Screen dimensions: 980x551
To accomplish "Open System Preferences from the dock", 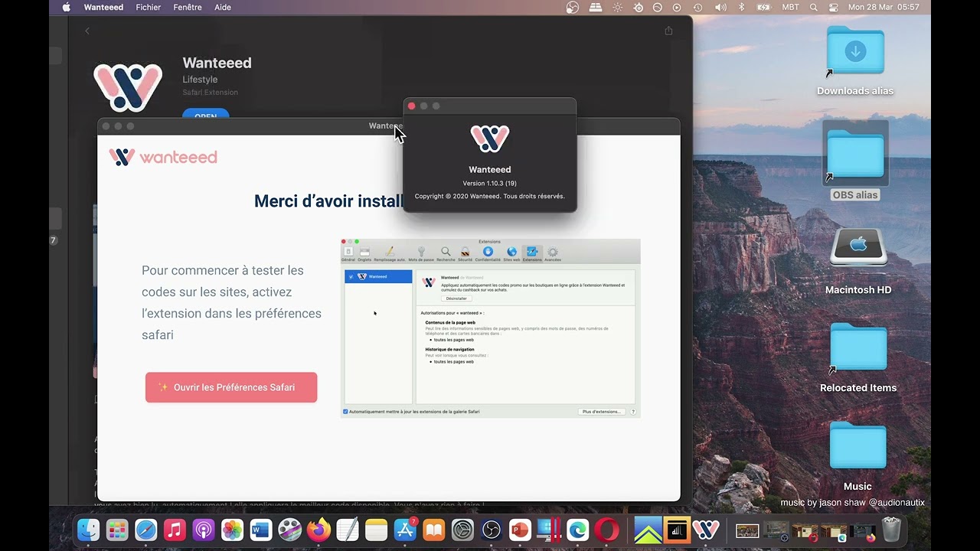I will 462,530.
